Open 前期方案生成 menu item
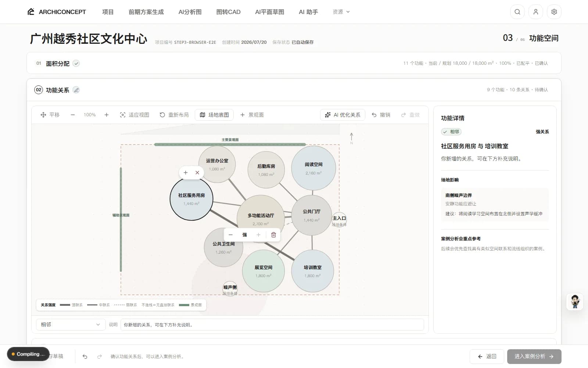 coord(146,12)
